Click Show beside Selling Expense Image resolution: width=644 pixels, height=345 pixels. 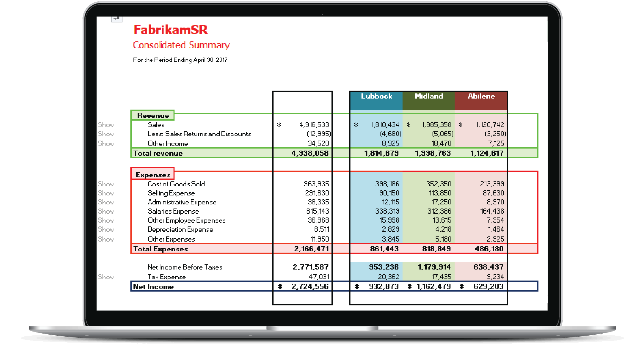coord(106,193)
